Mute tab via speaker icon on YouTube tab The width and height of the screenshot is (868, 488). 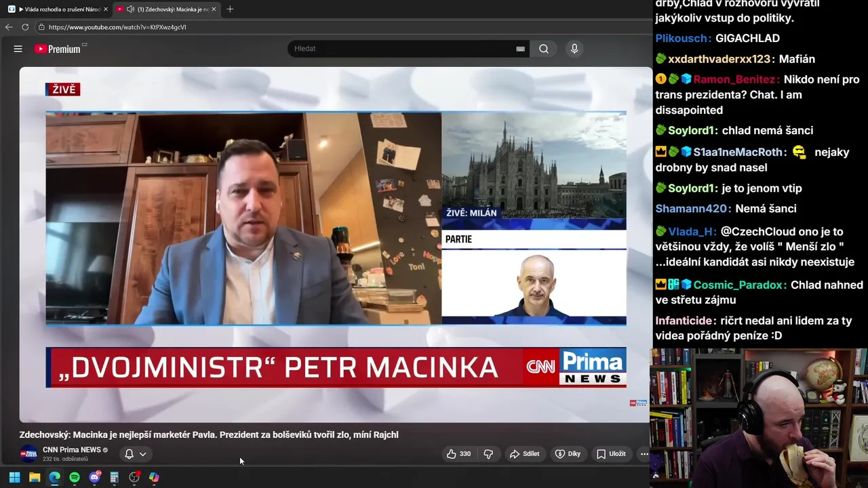tap(130, 9)
